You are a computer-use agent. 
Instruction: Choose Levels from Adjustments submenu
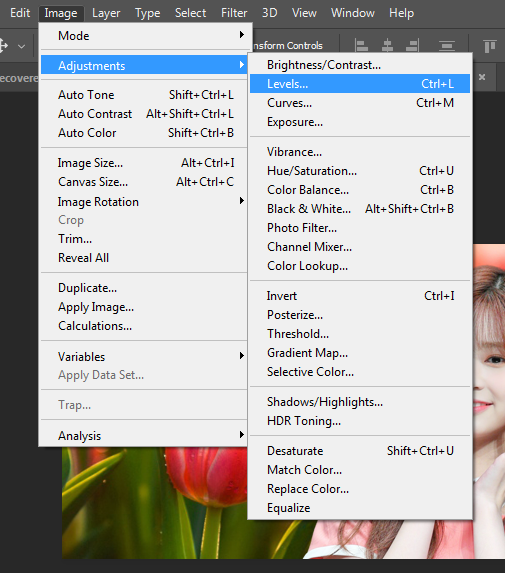360,84
